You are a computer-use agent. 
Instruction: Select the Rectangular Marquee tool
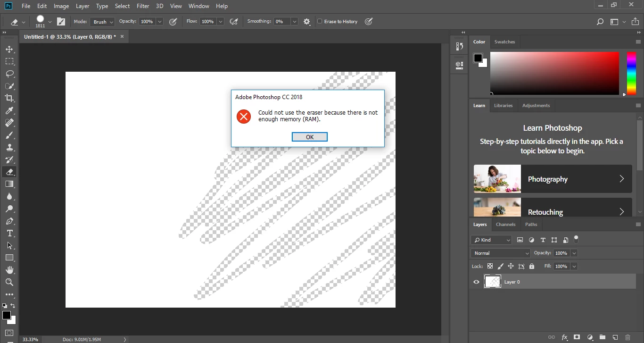point(9,61)
